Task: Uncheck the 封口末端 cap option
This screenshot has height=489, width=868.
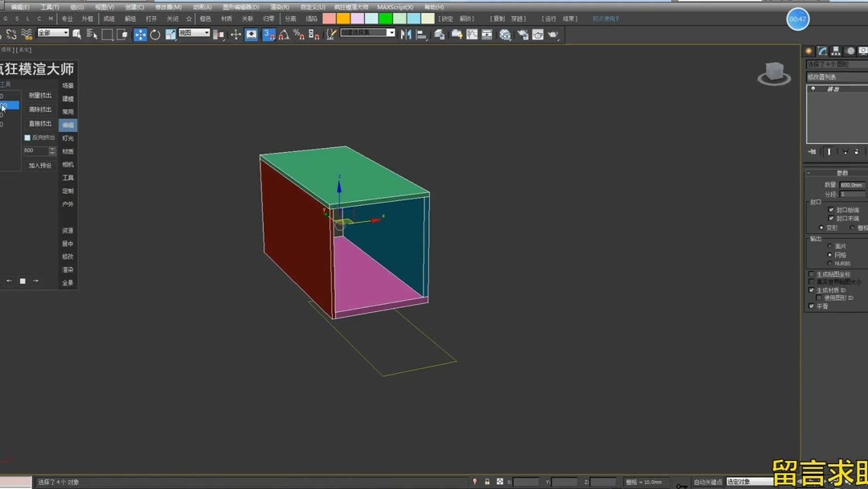Action: point(829,217)
